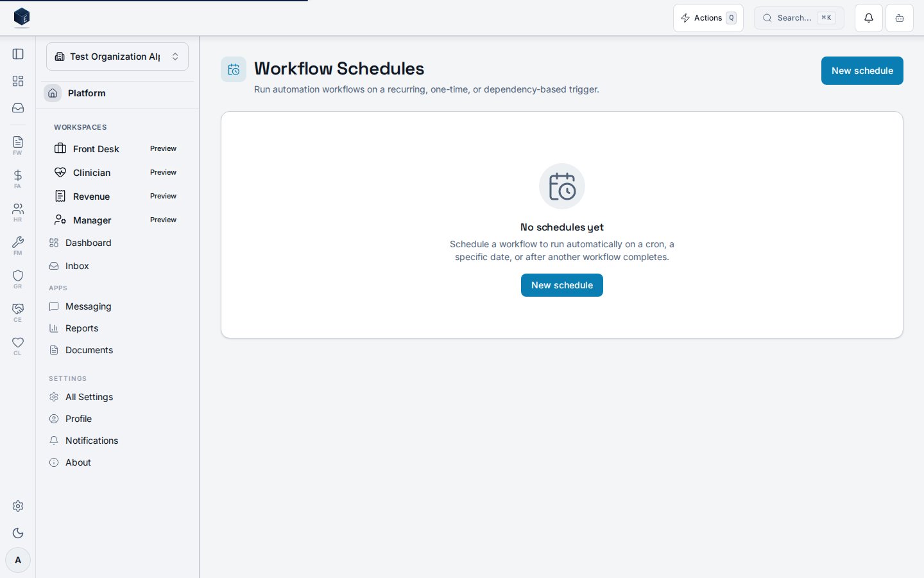
Task: Open the dashboard grid icon in rail
Action: pos(18,81)
